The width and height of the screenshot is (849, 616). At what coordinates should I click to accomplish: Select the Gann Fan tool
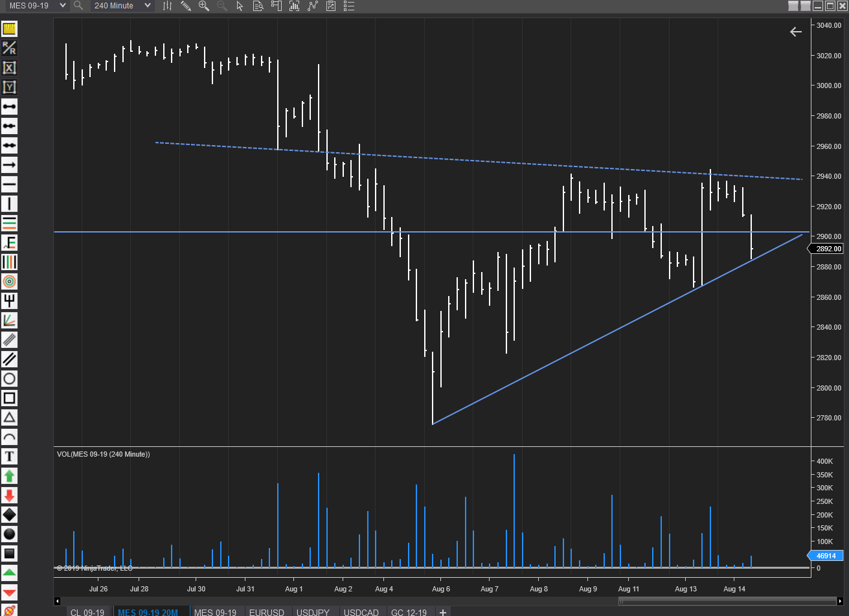pos(9,320)
